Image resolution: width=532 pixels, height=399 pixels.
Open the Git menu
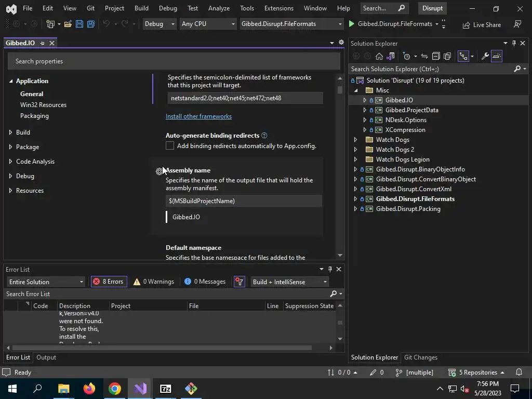(x=90, y=8)
